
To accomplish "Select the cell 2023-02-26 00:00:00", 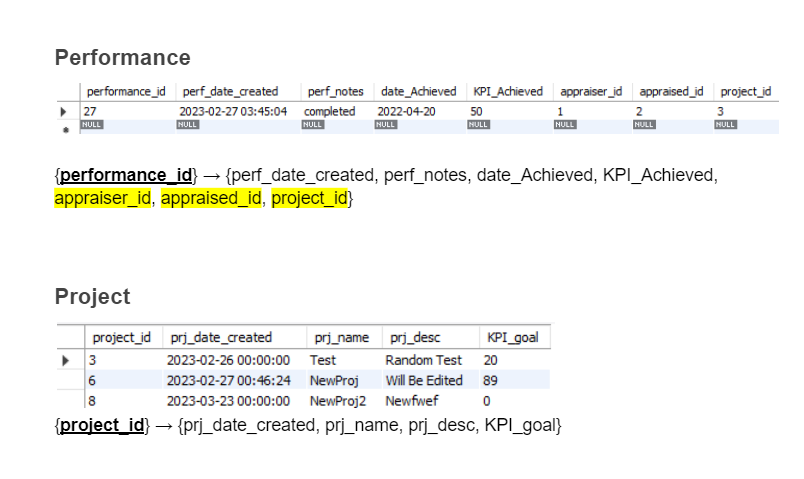I will pos(234,360).
